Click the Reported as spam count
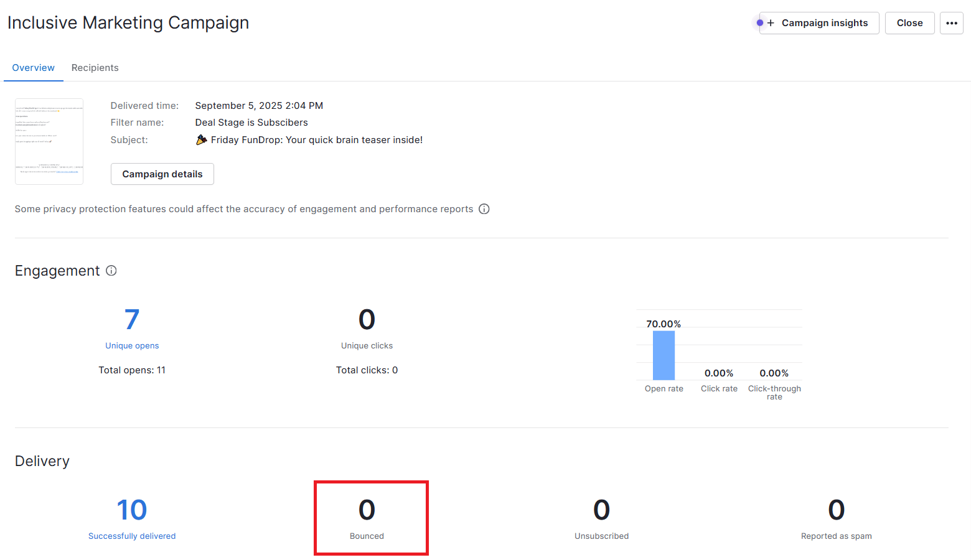The image size is (971, 560). coord(836,510)
